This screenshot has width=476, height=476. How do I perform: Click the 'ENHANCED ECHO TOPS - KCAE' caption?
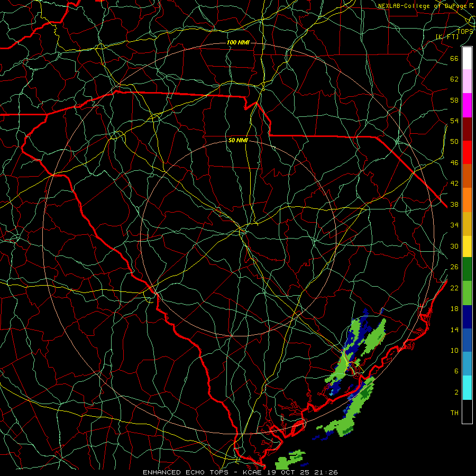tap(202, 472)
